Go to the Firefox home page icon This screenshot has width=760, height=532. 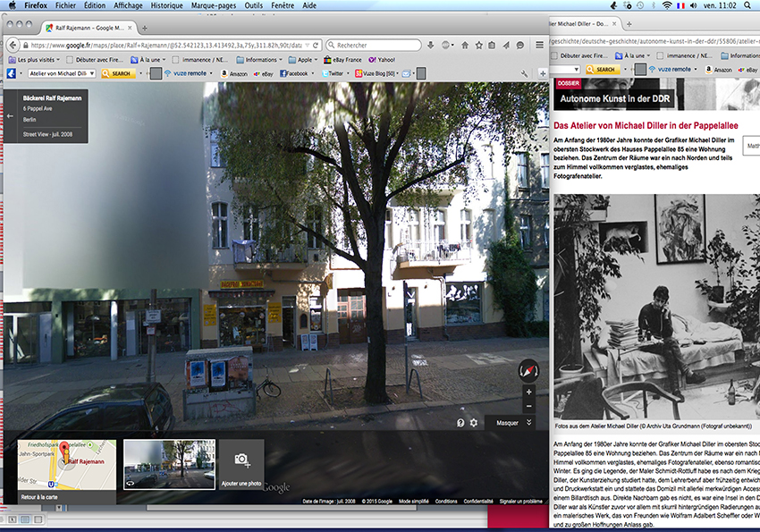465,45
